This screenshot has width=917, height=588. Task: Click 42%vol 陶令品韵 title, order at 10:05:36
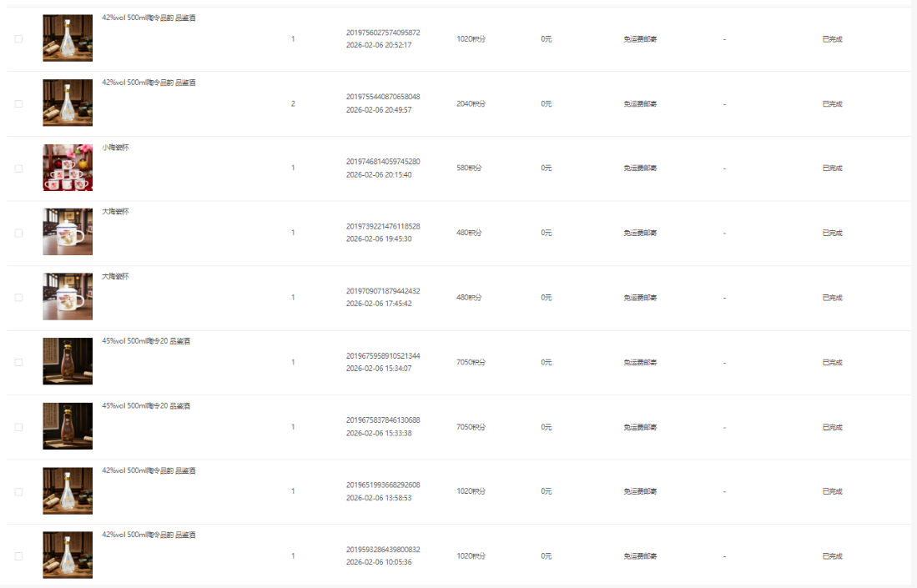point(149,535)
